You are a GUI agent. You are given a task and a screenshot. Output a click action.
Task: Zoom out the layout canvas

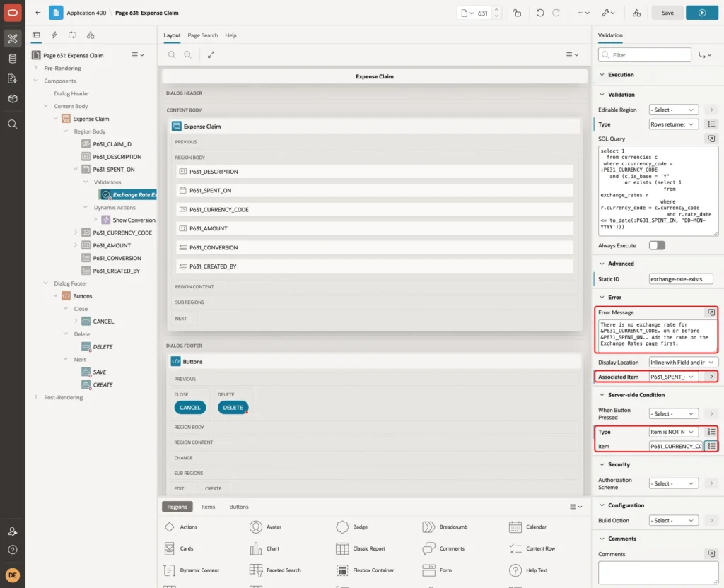tap(172, 55)
